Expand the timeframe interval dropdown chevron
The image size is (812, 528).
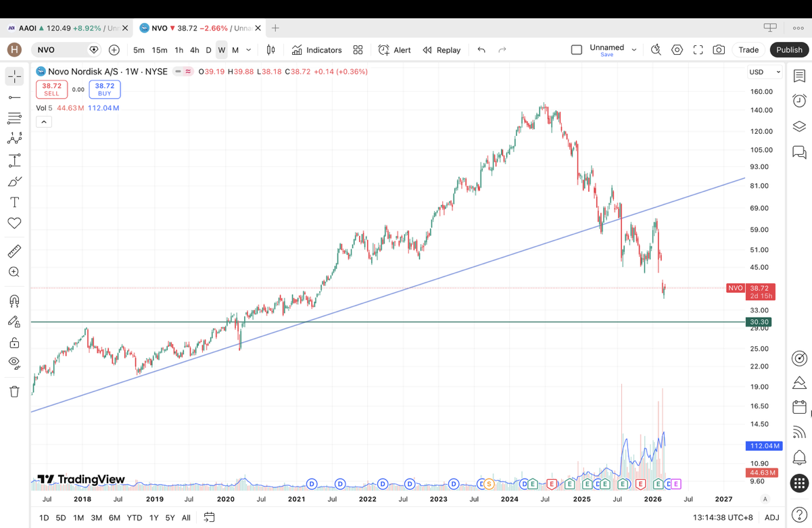(249, 50)
